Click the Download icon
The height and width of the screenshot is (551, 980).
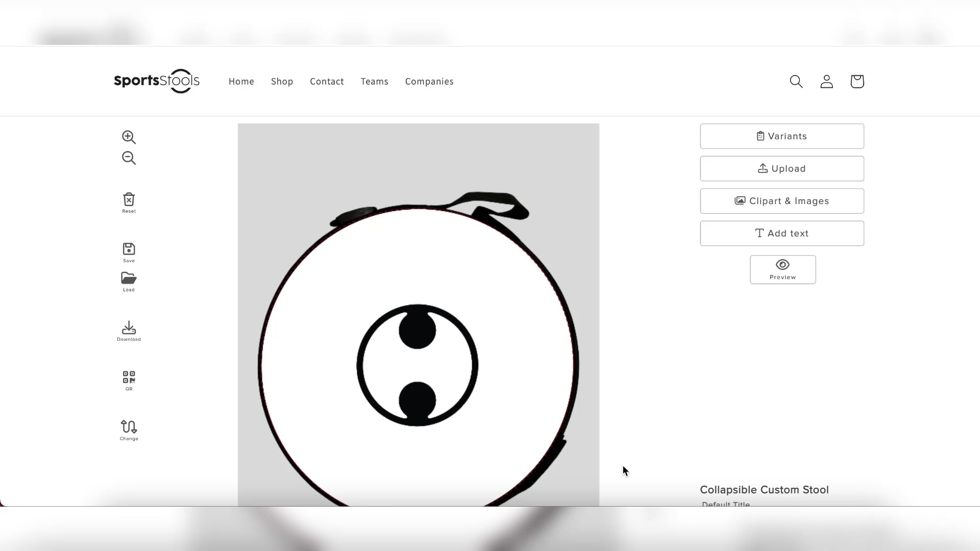coord(129,331)
